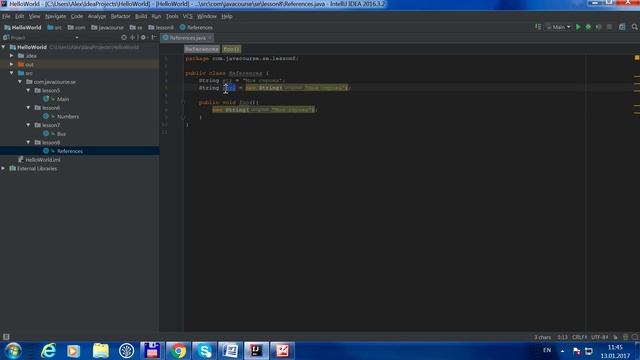Image resolution: width=640 pixels, height=360 pixels.
Task: Collapse the lesson5 package
Action: pyautogui.click(x=29, y=90)
